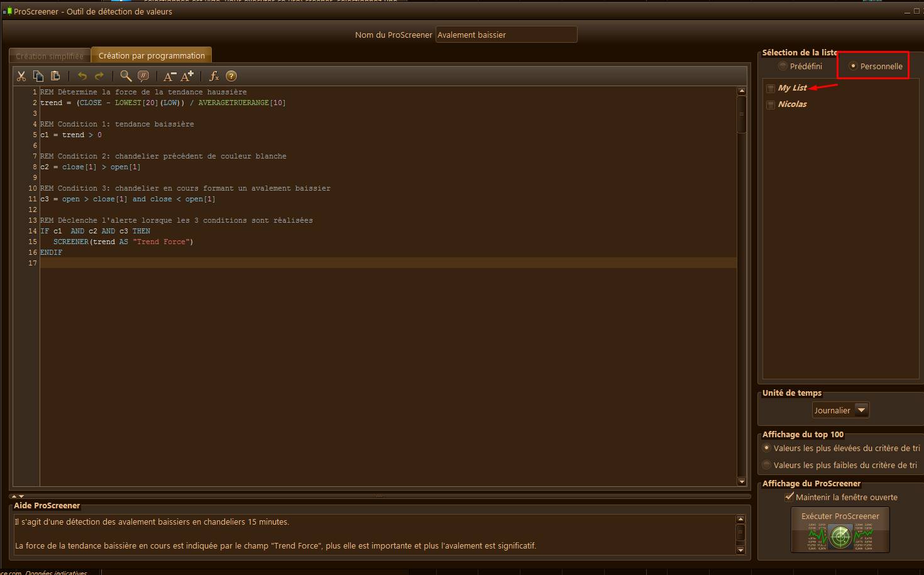Select the Prédéfini list radio button
The width and height of the screenshot is (924, 575).
point(783,66)
